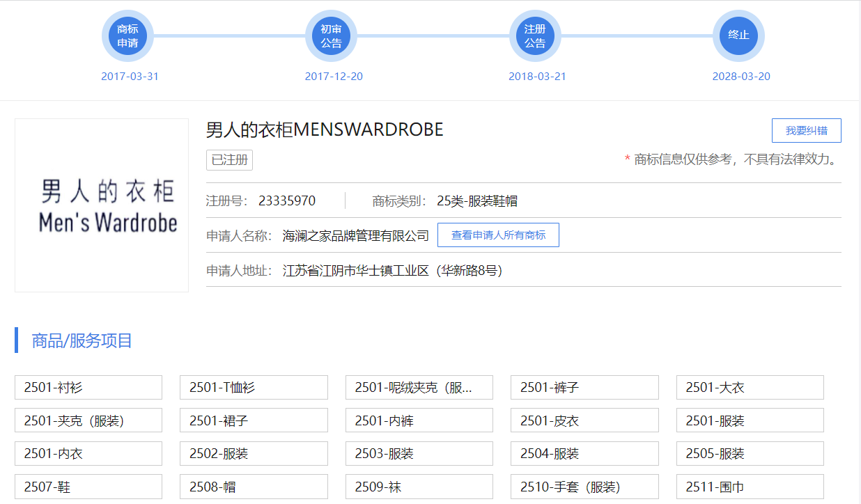Click the 2507-鞋 item tag
The width and height of the screenshot is (861, 504).
coord(88,487)
